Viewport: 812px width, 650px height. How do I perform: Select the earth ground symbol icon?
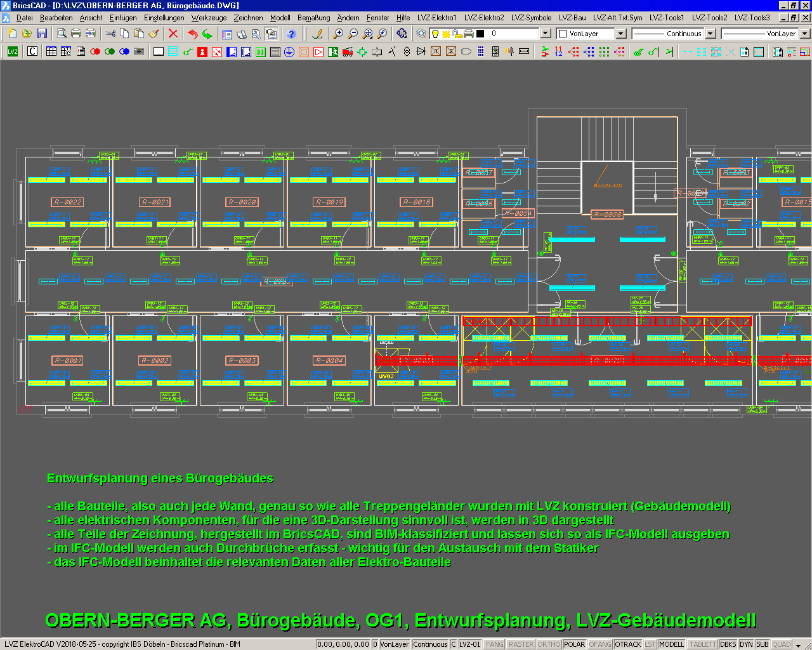coord(289,51)
